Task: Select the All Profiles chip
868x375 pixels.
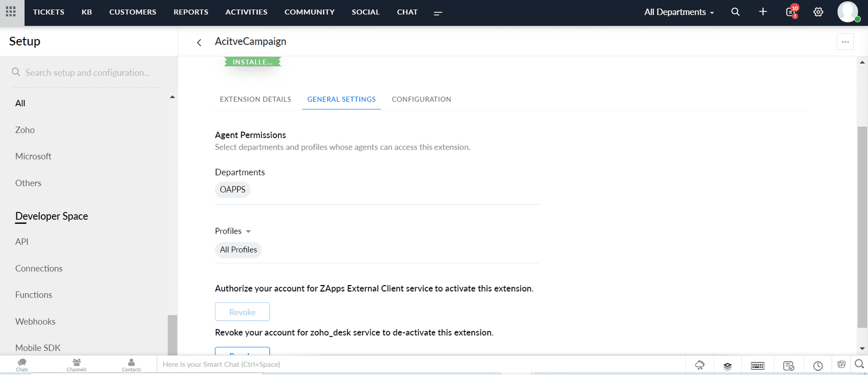Action: pyautogui.click(x=238, y=250)
